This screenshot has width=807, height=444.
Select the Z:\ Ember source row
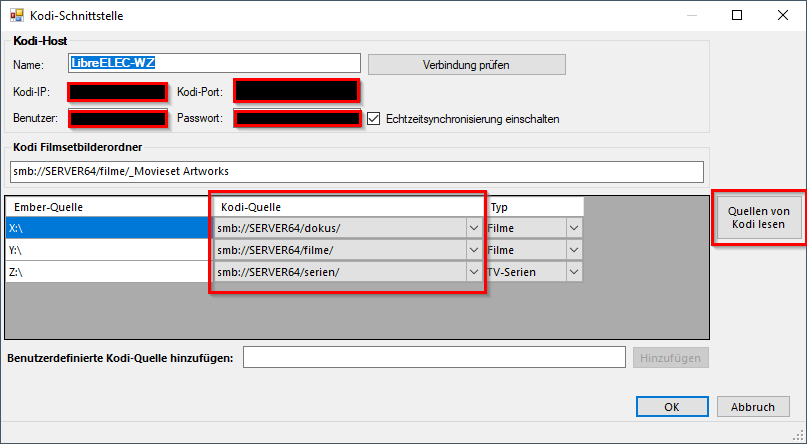tap(107, 272)
